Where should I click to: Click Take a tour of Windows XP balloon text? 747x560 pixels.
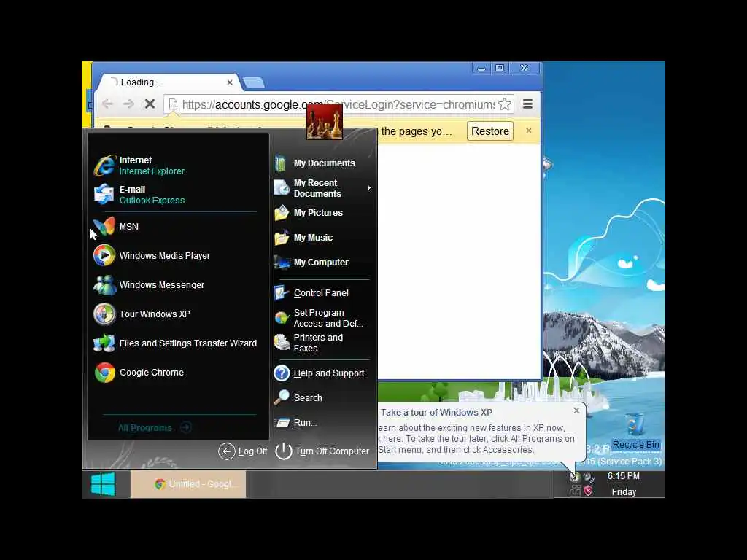click(x=436, y=413)
